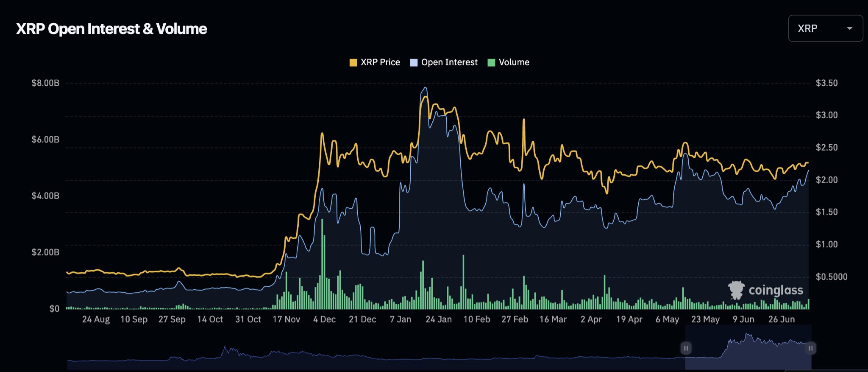Click the dropdown caret arrow beside XRP
Image resolution: width=868 pixels, height=372 pixels.
click(849, 28)
